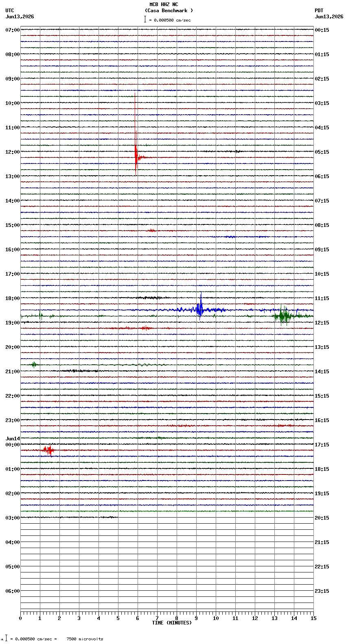346x644 pixels.
Task: Click the blue seismic event on the 18:30 trace
Action: click(199, 309)
